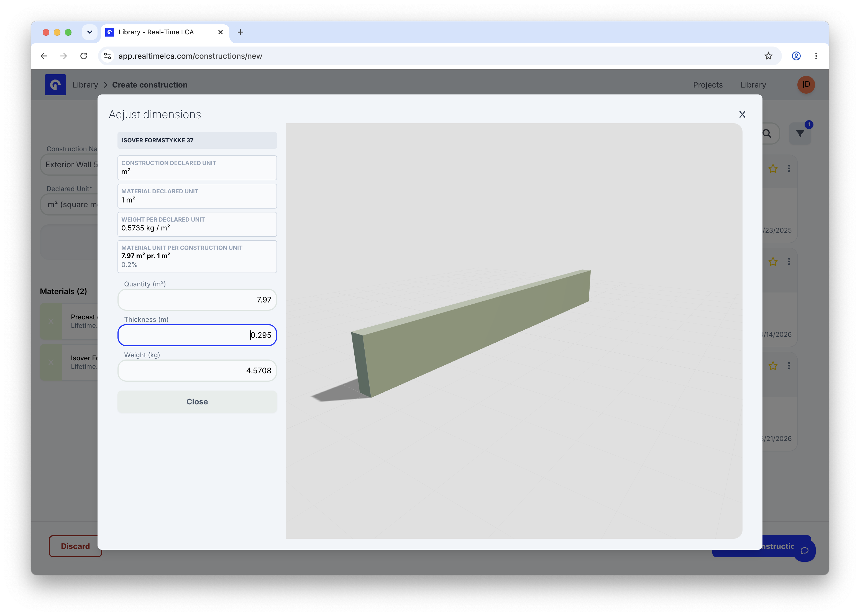Go back in browser history
The image size is (860, 616).
pos(44,56)
